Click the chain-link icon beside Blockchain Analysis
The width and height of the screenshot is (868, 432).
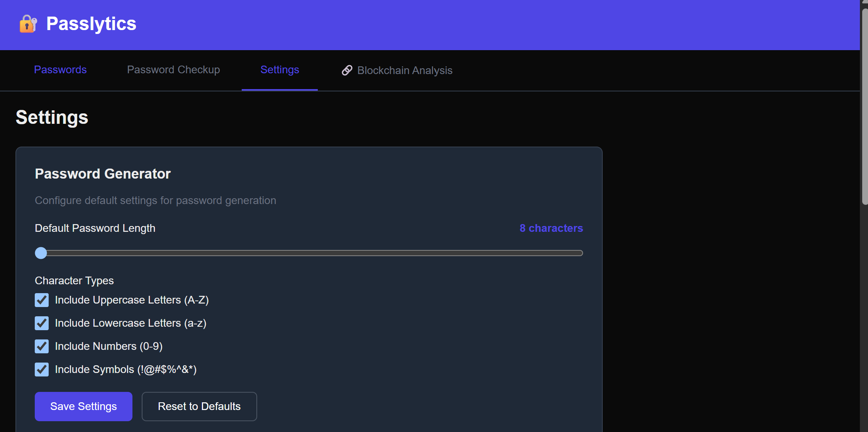point(347,70)
